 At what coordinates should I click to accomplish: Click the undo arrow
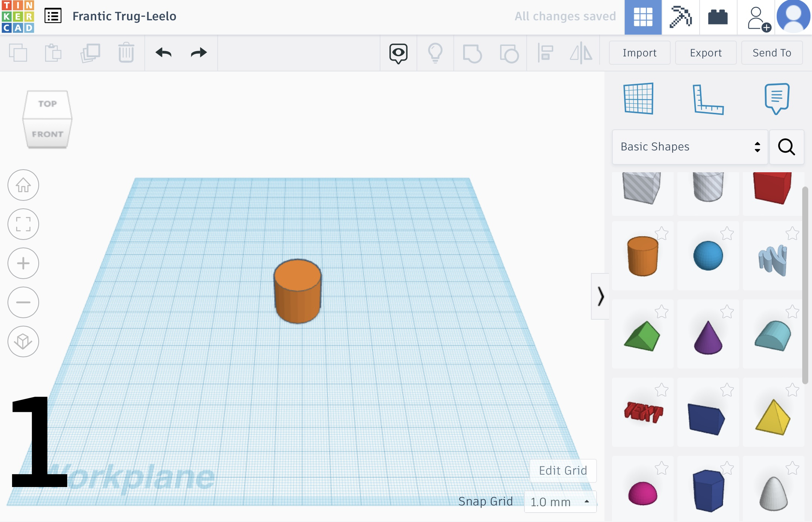pyautogui.click(x=164, y=53)
